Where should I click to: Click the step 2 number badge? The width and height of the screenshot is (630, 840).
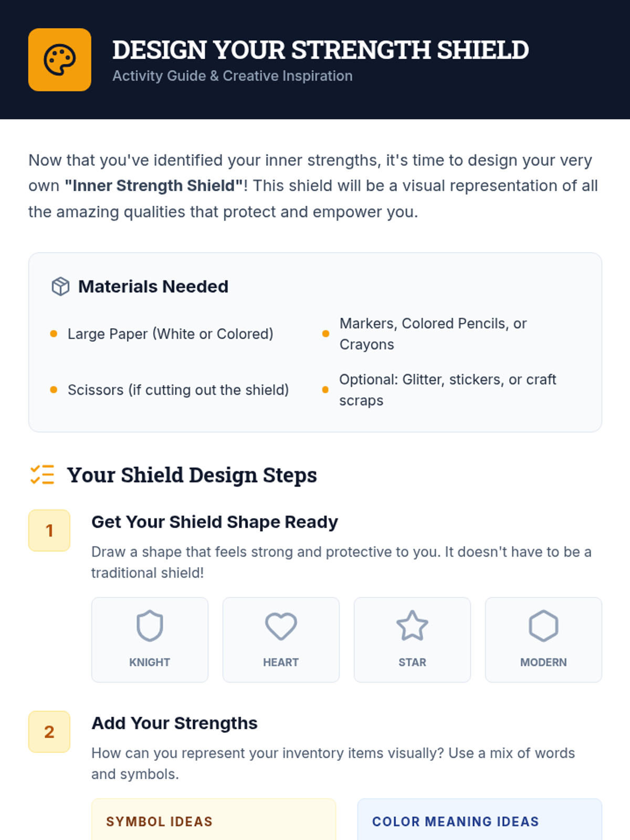(x=49, y=731)
